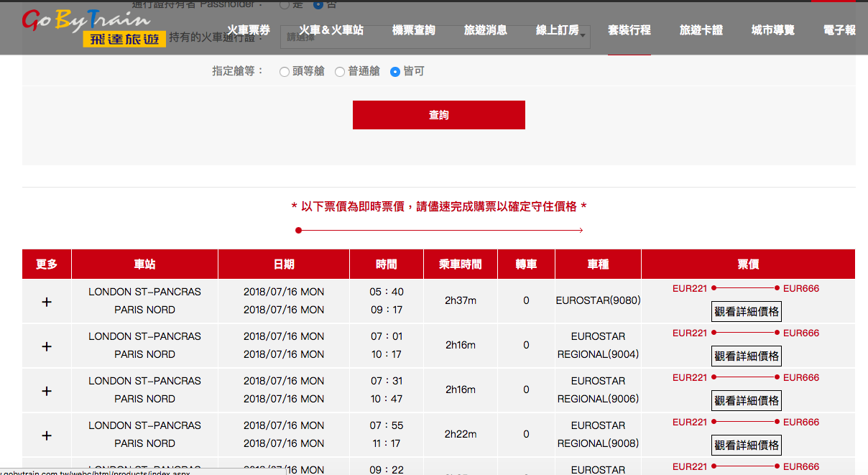Click the price range bar of 9080 row
Viewport: 868px width, 475px height.
click(745, 288)
